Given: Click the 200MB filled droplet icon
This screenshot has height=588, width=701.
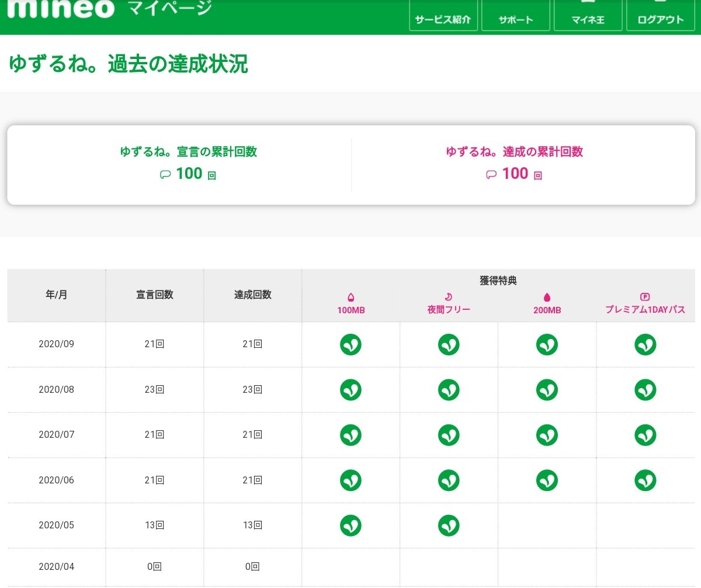Looking at the screenshot, I should coord(547,297).
